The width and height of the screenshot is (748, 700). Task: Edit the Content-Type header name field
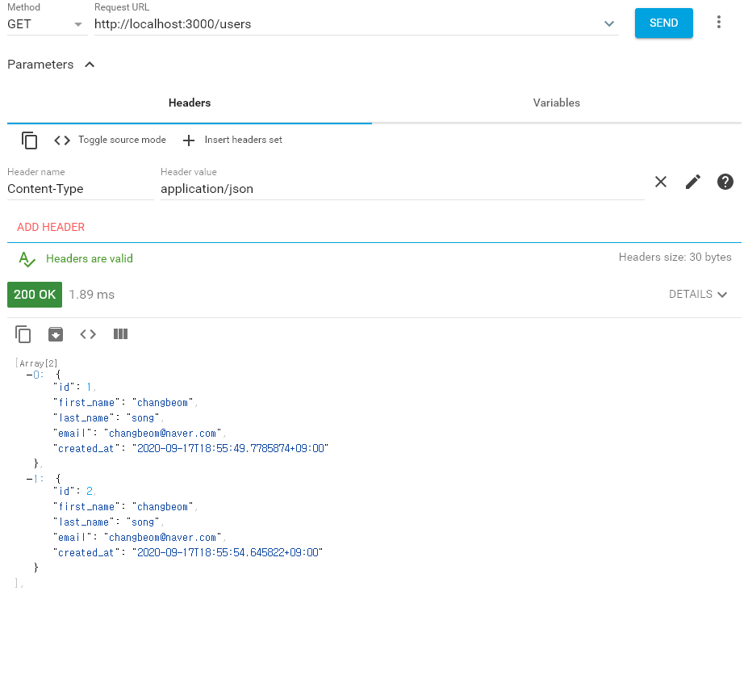click(80, 189)
